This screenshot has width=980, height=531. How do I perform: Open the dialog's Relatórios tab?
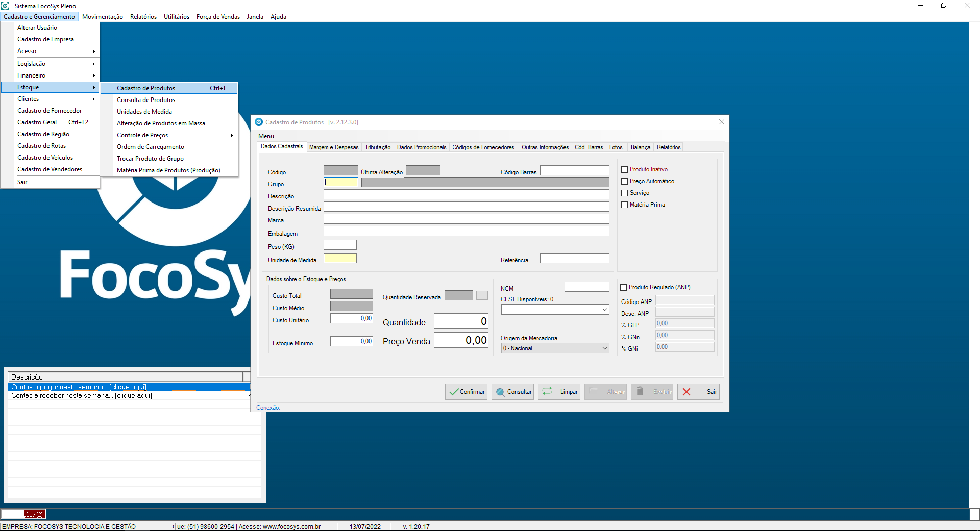(669, 147)
